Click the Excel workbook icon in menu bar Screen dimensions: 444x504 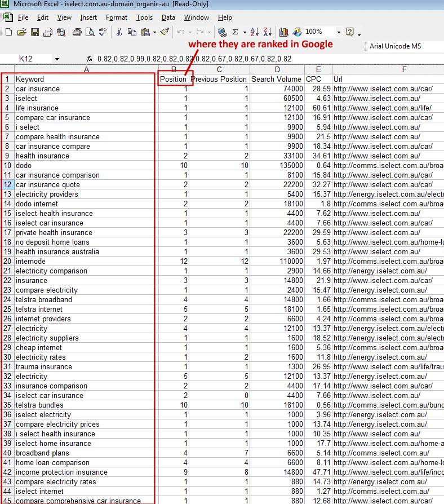tap(8, 17)
